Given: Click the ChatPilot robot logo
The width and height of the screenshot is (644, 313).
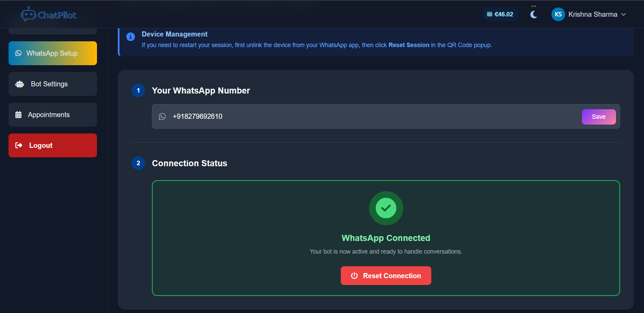Looking at the screenshot, I should click(29, 14).
